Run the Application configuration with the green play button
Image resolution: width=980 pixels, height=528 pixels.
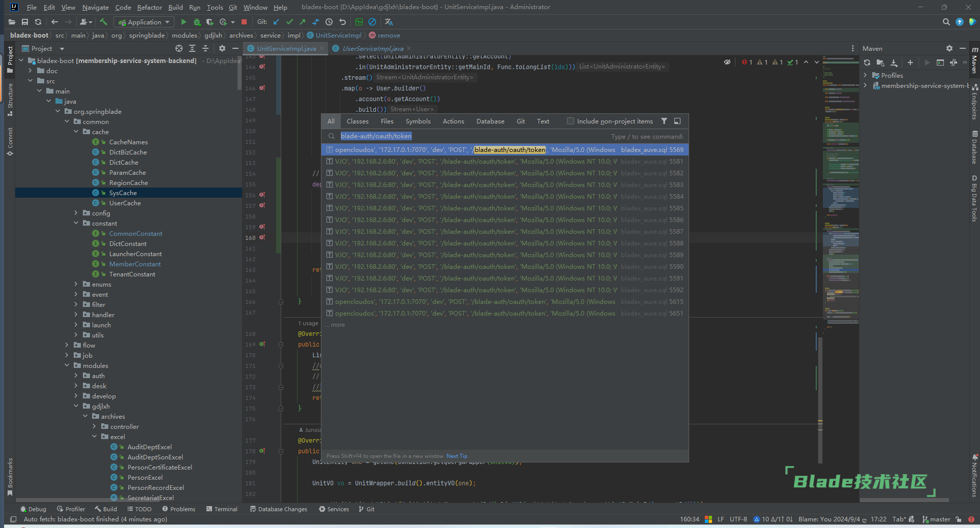(184, 22)
